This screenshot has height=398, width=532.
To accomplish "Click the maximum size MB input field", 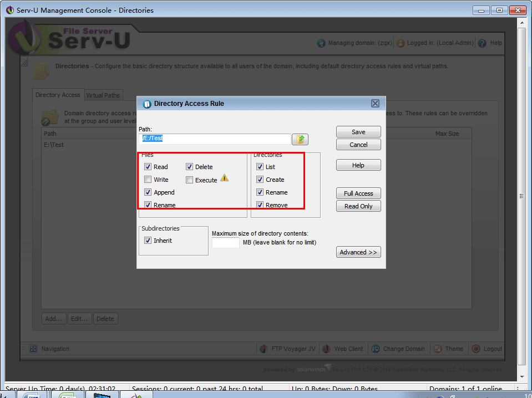I will click(226, 243).
